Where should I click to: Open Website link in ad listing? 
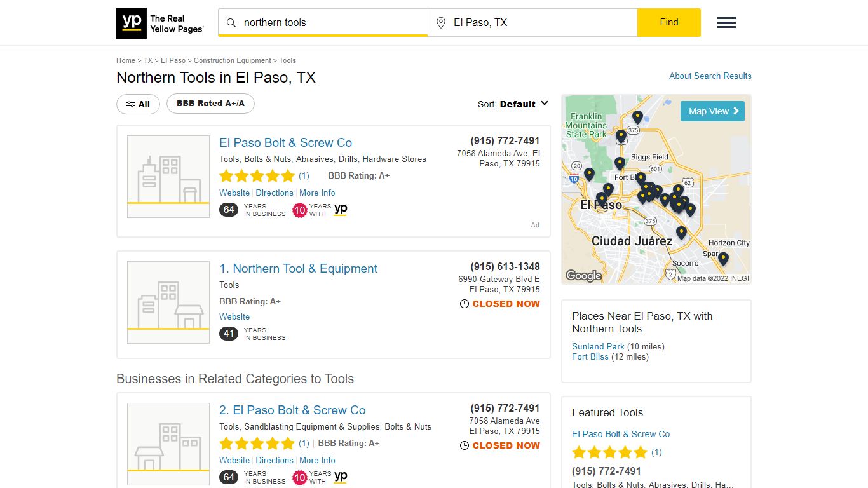[234, 193]
